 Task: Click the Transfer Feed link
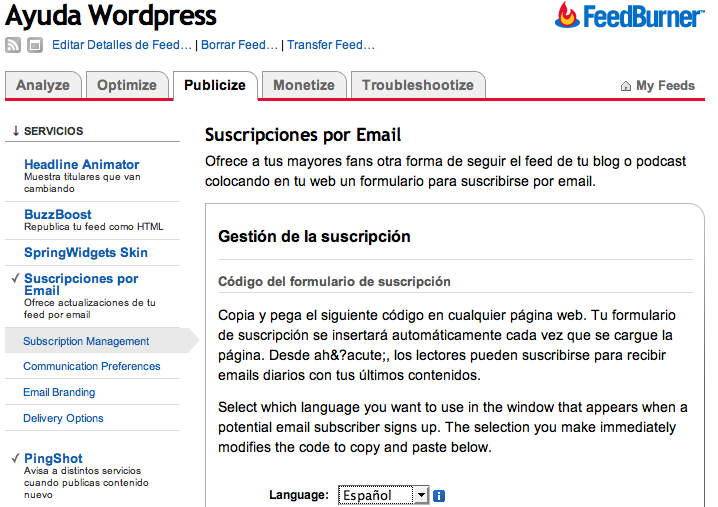[330, 45]
